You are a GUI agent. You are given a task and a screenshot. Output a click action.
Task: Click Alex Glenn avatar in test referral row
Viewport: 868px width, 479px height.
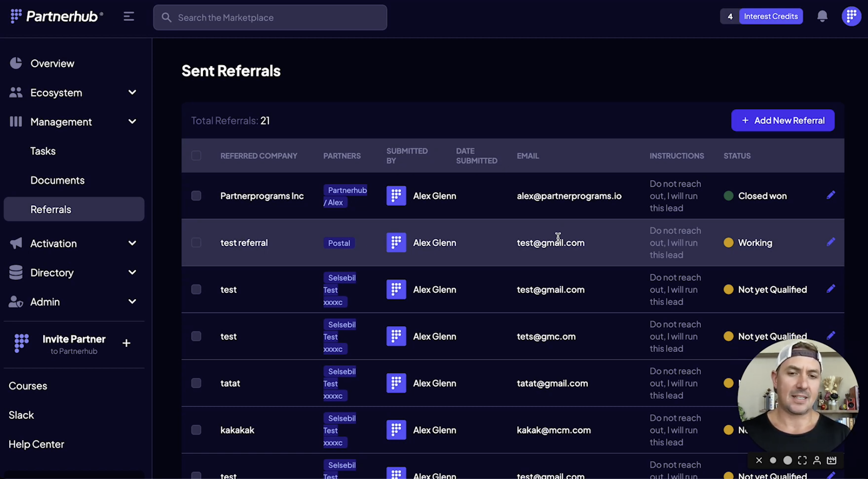tap(396, 243)
